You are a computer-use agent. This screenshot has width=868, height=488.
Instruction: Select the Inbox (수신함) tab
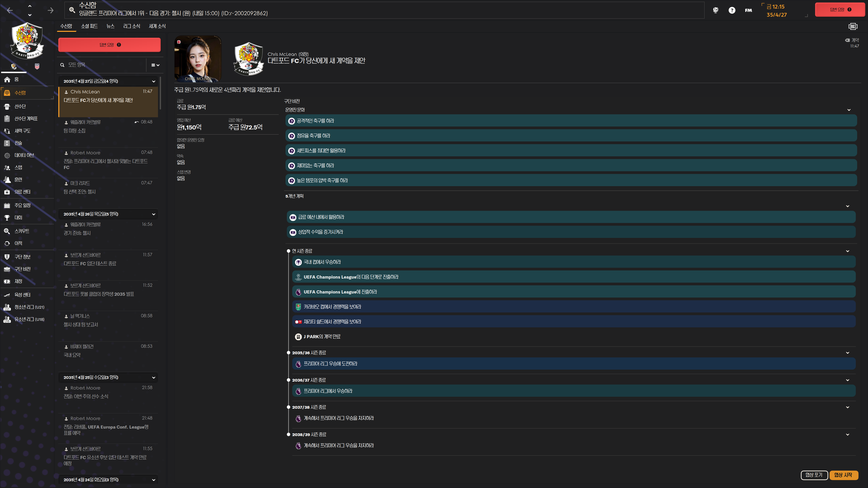(66, 26)
